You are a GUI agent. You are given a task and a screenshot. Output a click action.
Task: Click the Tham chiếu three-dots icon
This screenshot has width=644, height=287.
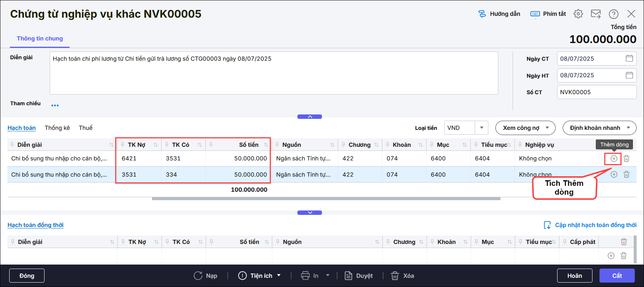pos(55,106)
